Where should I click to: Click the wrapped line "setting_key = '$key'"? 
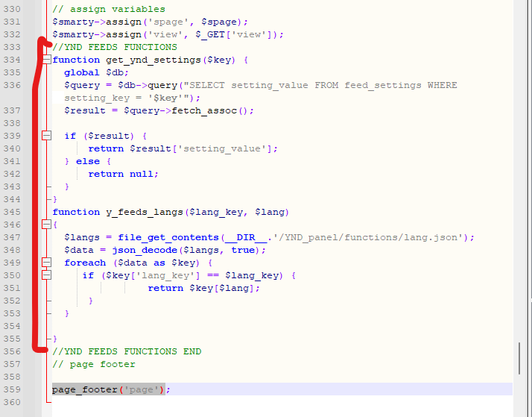pos(126,98)
